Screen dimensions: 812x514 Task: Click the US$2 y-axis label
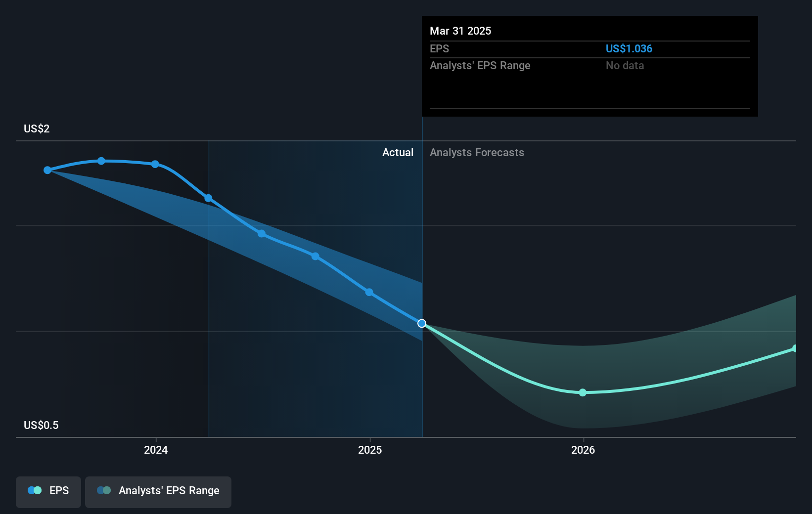pos(37,128)
